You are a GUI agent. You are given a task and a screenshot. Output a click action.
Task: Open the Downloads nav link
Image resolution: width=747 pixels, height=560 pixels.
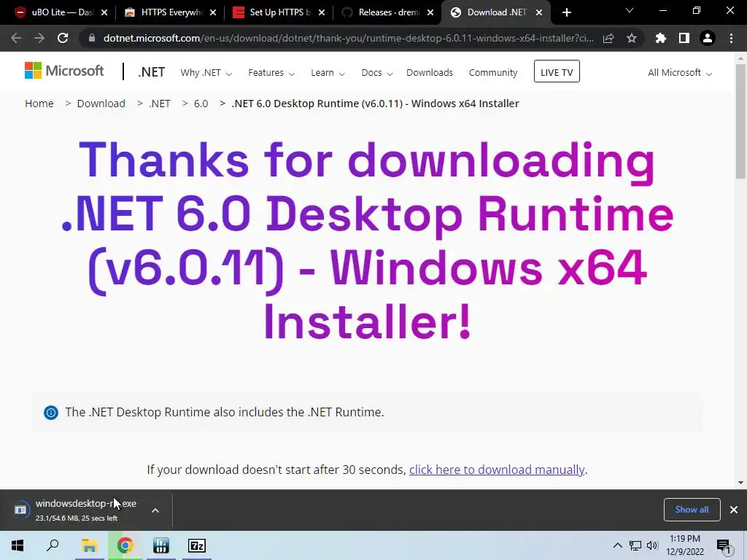click(x=430, y=73)
